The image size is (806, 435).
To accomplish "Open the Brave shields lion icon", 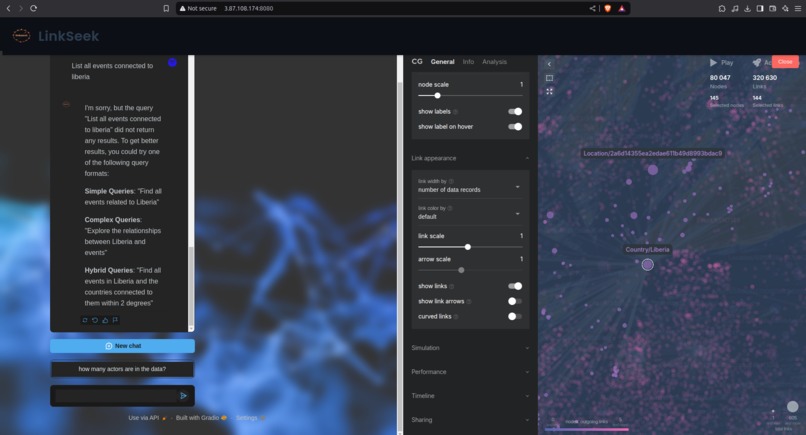I will pos(608,8).
